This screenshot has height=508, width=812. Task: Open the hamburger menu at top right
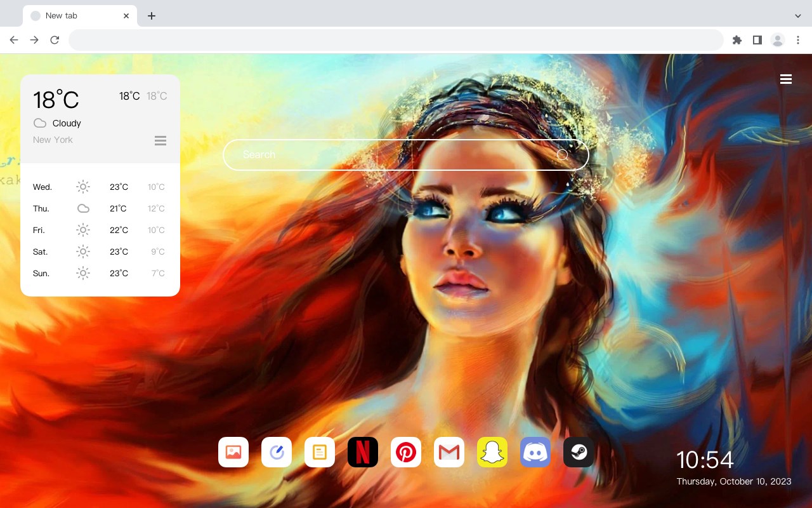click(786, 79)
